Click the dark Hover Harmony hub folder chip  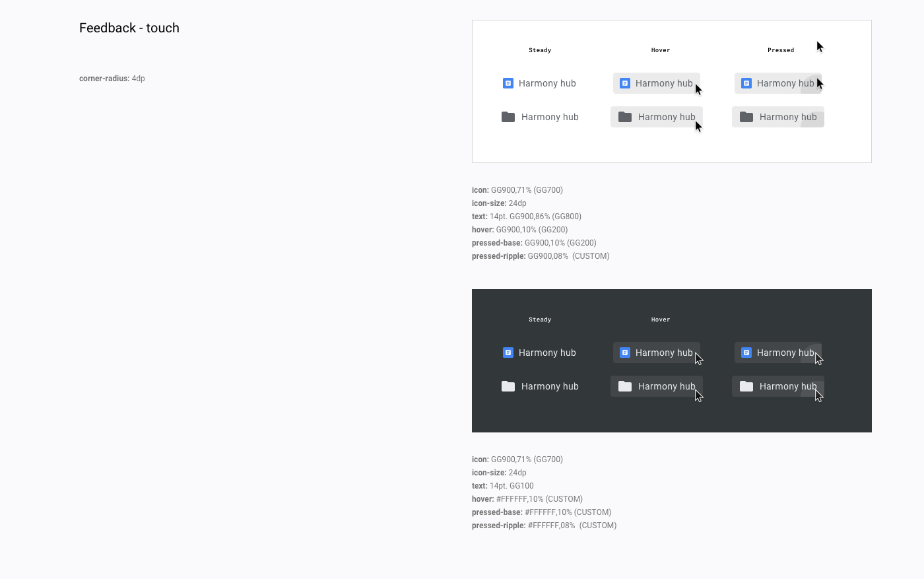click(x=657, y=386)
